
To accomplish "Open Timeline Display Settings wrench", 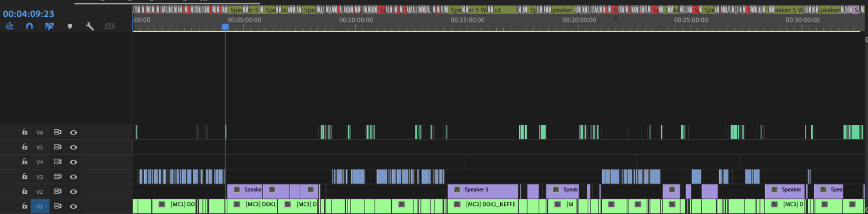I will [x=89, y=26].
